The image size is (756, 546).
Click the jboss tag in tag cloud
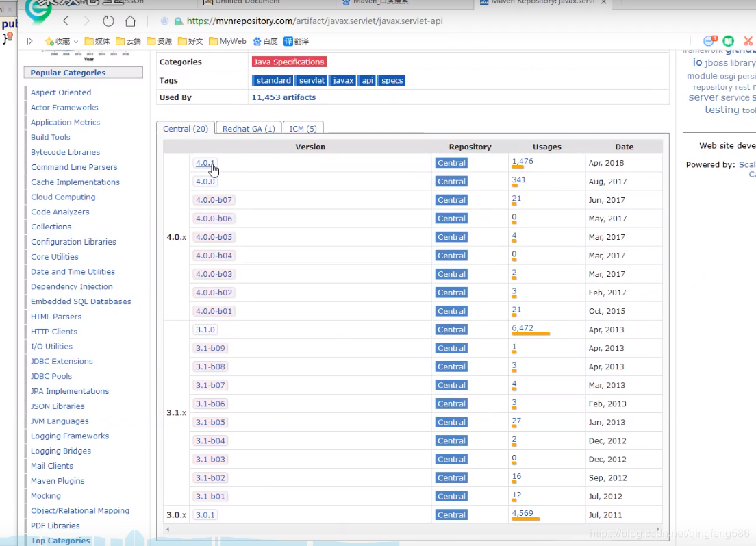click(x=716, y=63)
